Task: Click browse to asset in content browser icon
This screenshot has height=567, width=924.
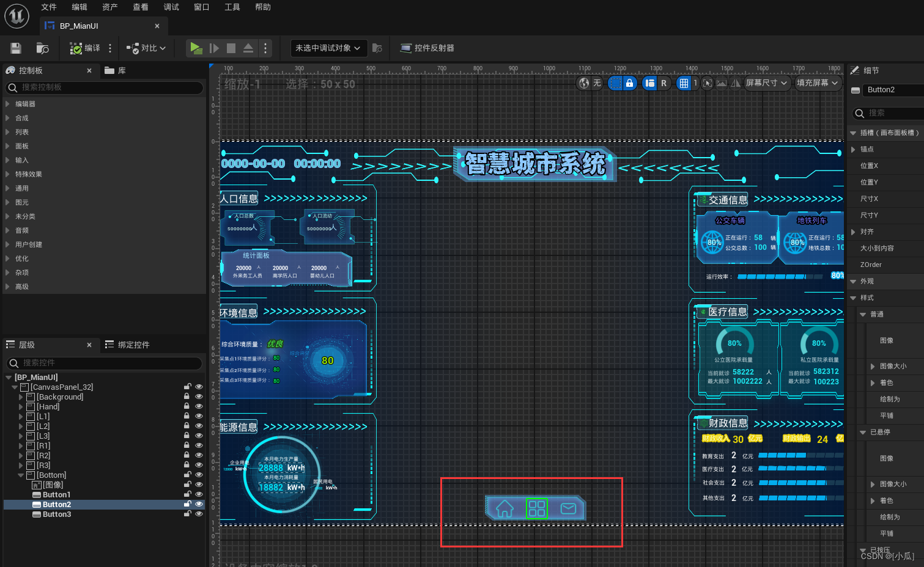Action: point(42,48)
